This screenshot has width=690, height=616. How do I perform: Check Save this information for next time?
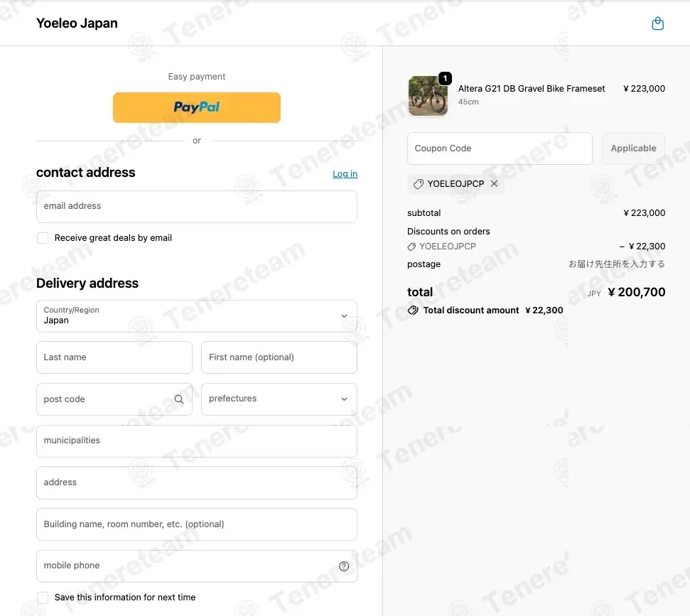43,598
